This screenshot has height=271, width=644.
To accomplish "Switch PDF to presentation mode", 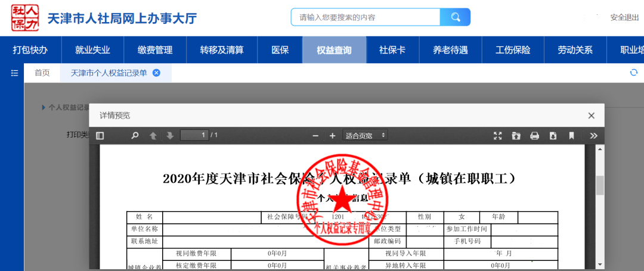I will tap(498, 136).
